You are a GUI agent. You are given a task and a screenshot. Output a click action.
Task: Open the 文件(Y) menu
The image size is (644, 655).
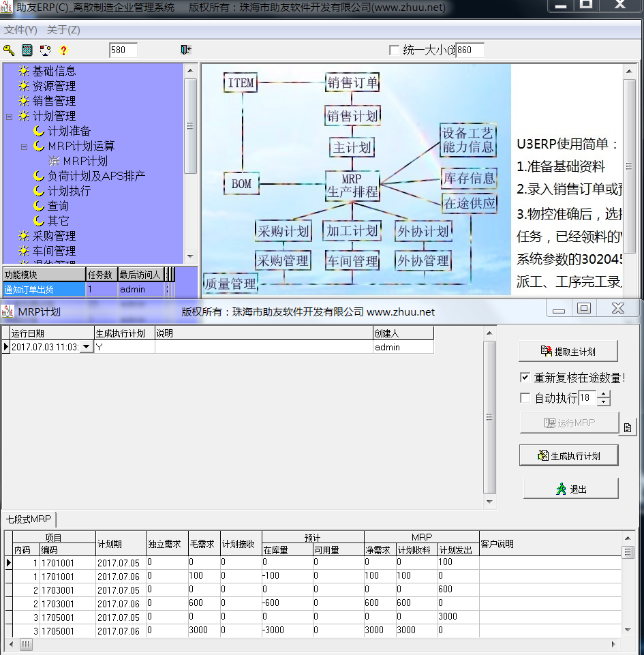(x=20, y=30)
